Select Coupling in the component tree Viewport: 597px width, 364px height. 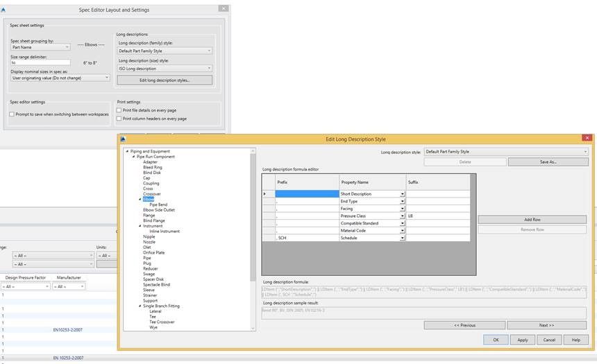(151, 183)
